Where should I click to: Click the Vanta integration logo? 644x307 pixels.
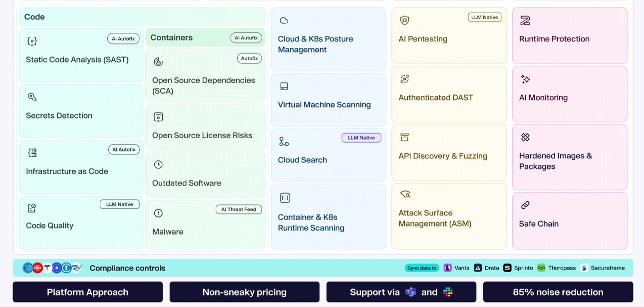pos(448,268)
